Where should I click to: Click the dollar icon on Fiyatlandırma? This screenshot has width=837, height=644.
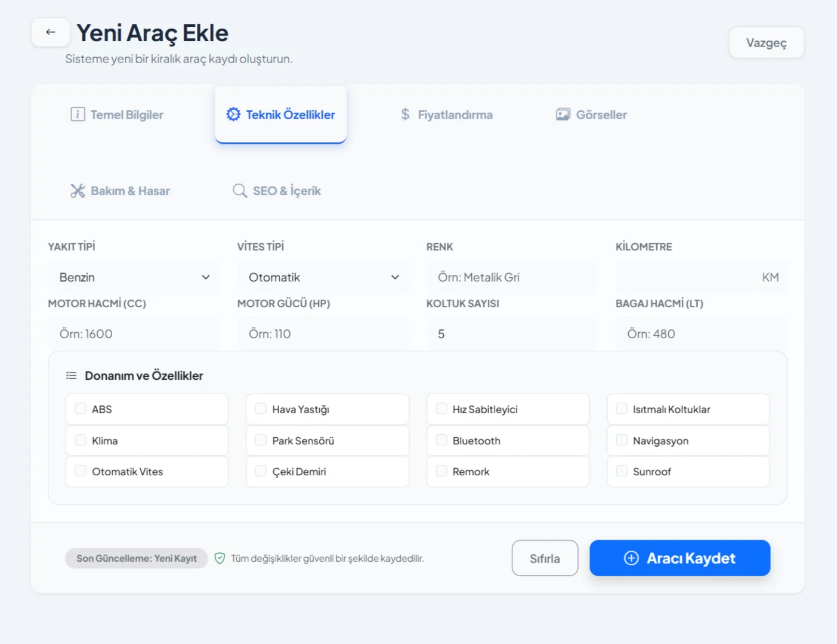click(405, 114)
